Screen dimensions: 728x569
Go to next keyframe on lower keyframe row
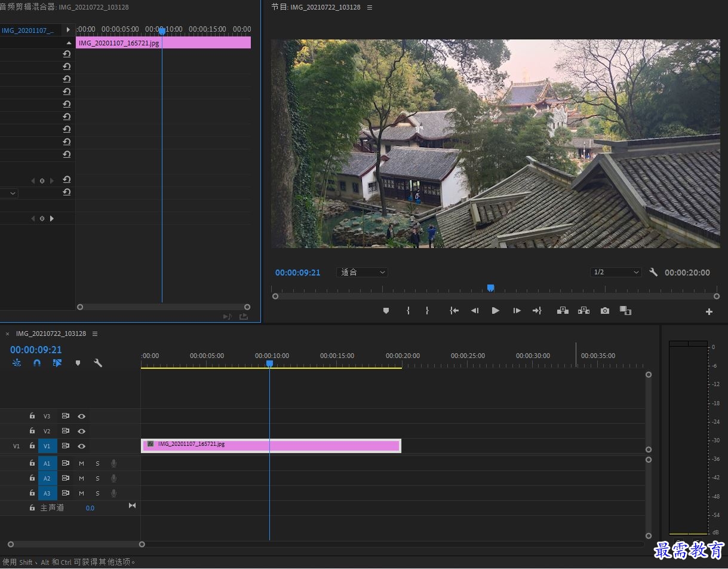52,219
